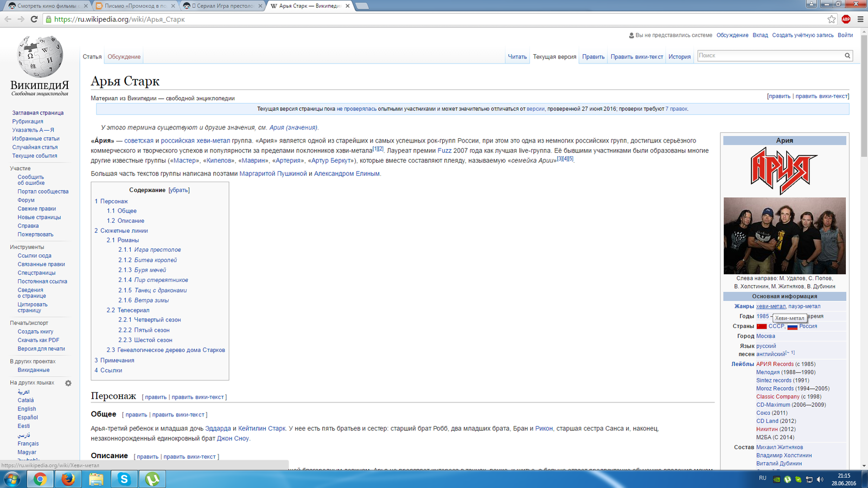Jump to contents item 'Примечания'
868x488 pixels.
coord(117,361)
